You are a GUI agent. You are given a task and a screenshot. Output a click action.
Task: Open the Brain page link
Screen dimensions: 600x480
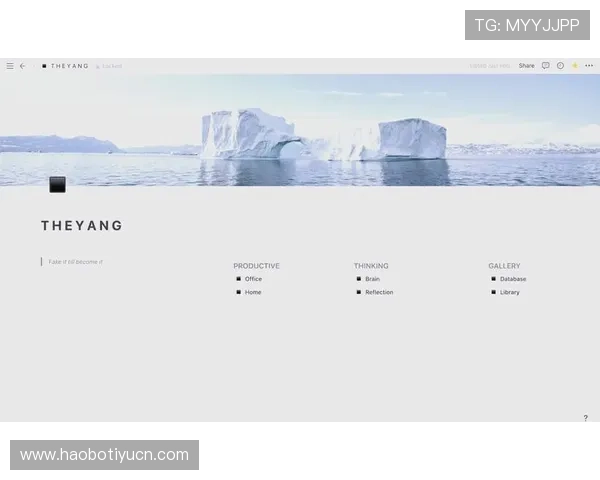[x=372, y=279]
